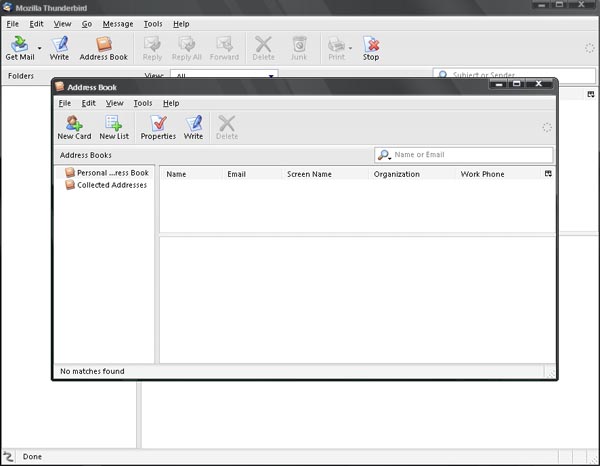Click the online status icon in status bar
Viewport: 600px width, 466px height.
[8, 456]
